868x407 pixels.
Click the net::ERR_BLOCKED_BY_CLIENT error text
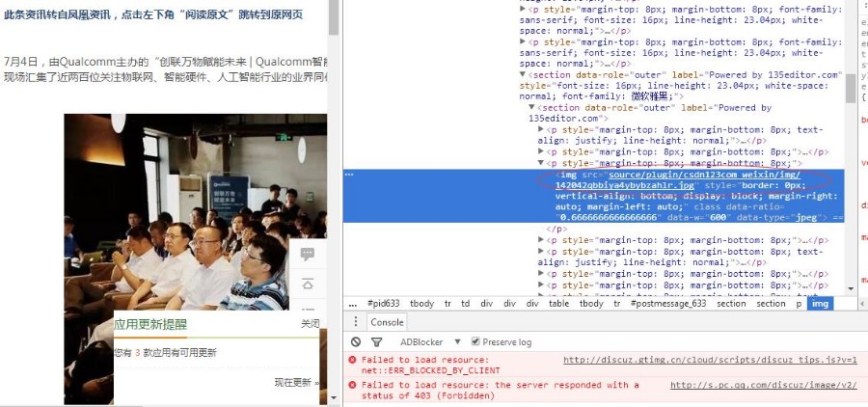431,370
